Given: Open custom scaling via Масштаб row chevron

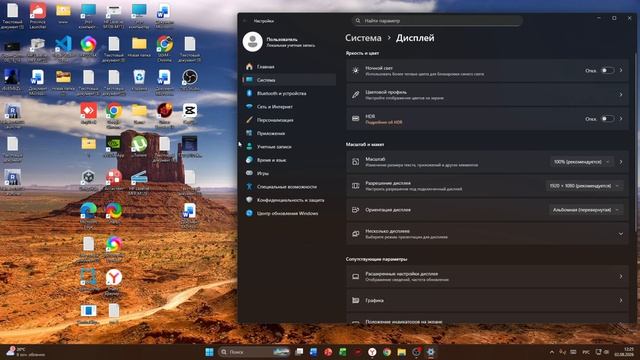Looking at the screenshot, I should 621,162.
